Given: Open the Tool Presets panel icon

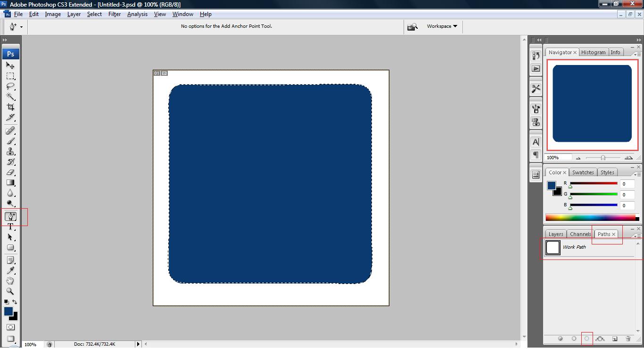Looking at the screenshot, I should pyautogui.click(x=536, y=89).
